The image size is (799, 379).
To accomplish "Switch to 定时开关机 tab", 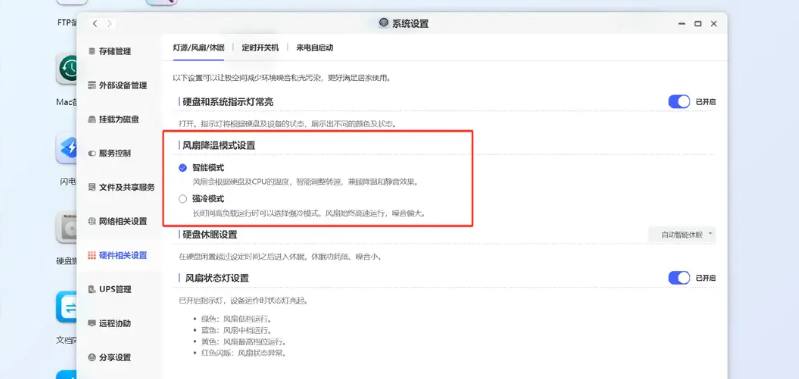I will 260,47.
